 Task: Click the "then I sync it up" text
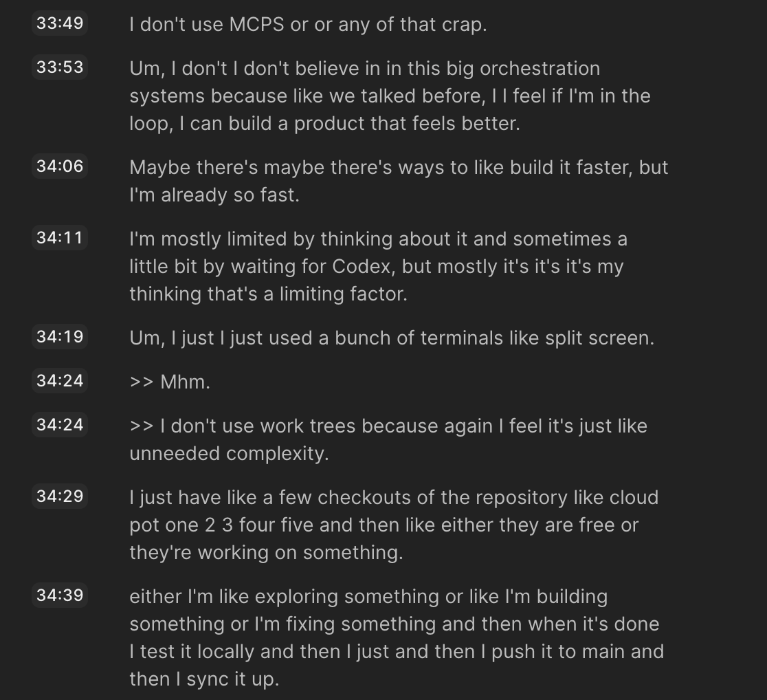pos(204,679)
